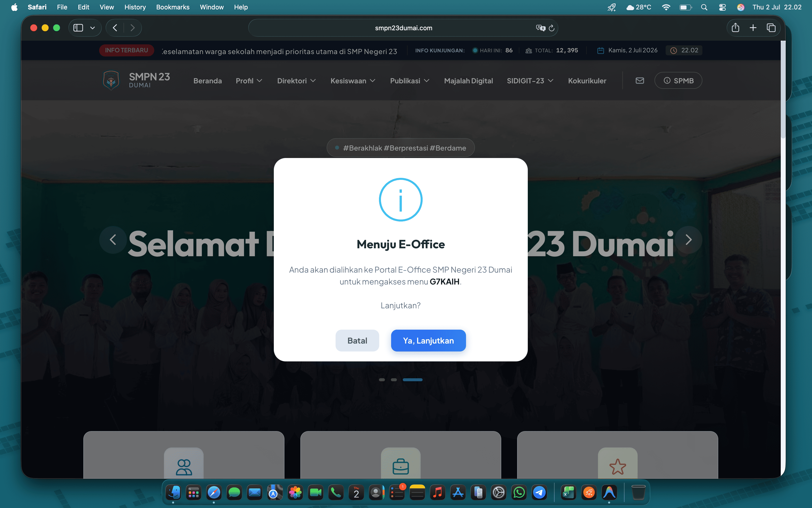Open the envelope contact icon in navbar
This screenshot has height=508, width=812.
(x=640, y=81)
